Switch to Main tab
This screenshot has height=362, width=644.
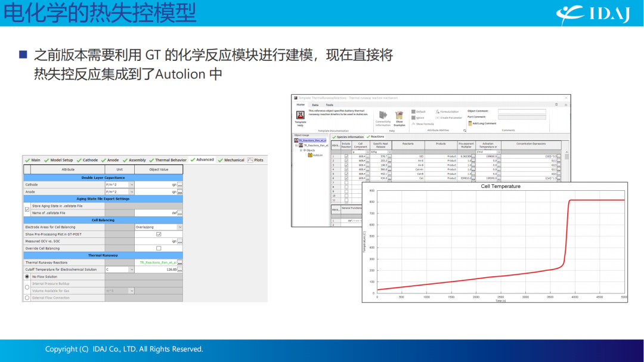point(33,160)
